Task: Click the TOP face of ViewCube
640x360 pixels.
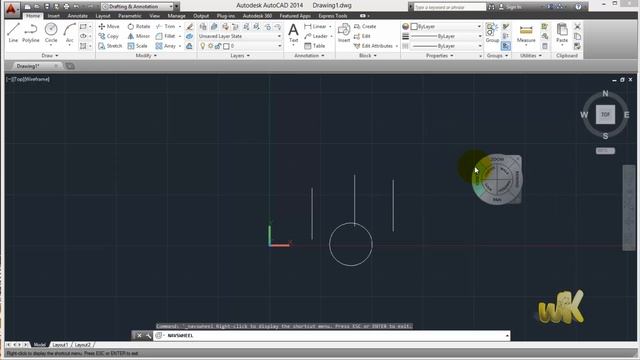Action: (605, 115)
